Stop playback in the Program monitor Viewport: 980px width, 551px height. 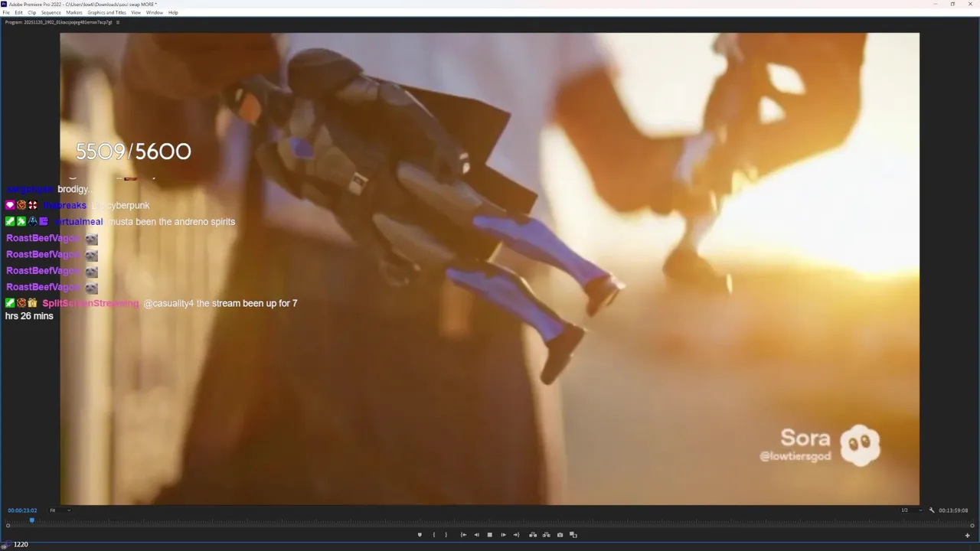tap(490, 535)
